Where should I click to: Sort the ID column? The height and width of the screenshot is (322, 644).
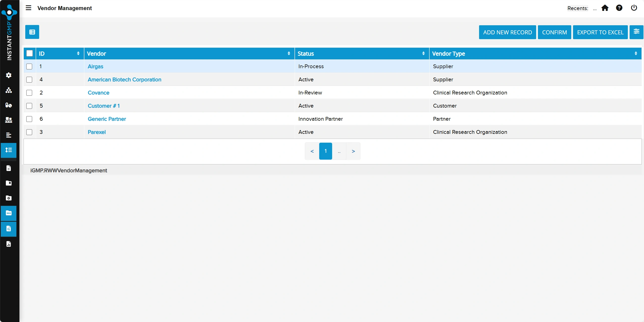pyautogui.click(x=79, y=53)
